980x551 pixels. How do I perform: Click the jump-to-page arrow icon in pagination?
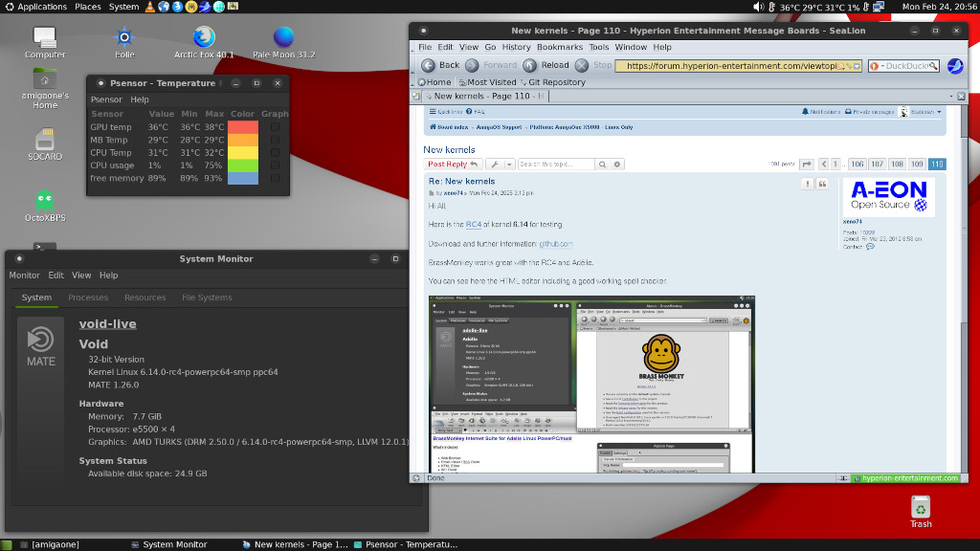[807, 165]
